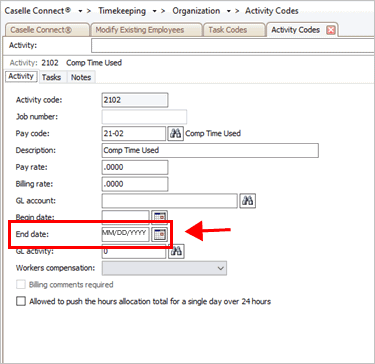Click the Description field
Image resolution: width=375 pixels, height=364 pixels.
click(210, 150)
